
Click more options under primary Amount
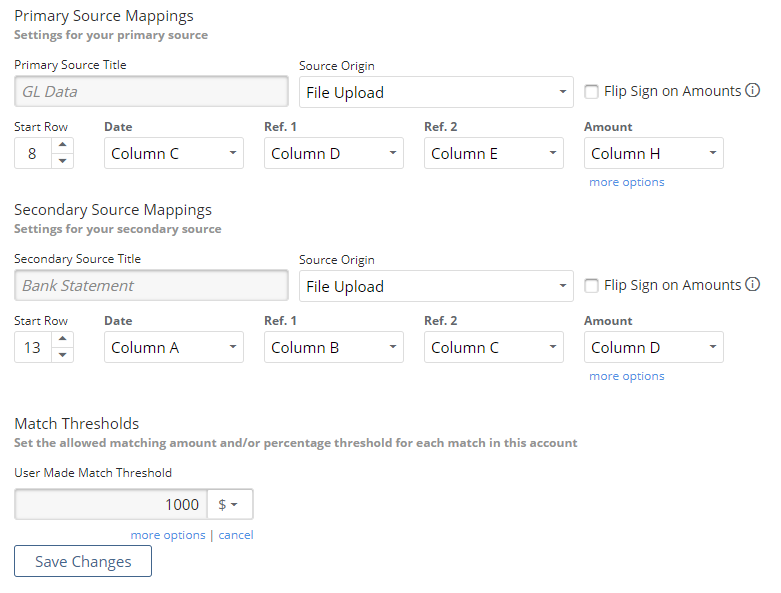pyautogui.click(x=627, y=182)
